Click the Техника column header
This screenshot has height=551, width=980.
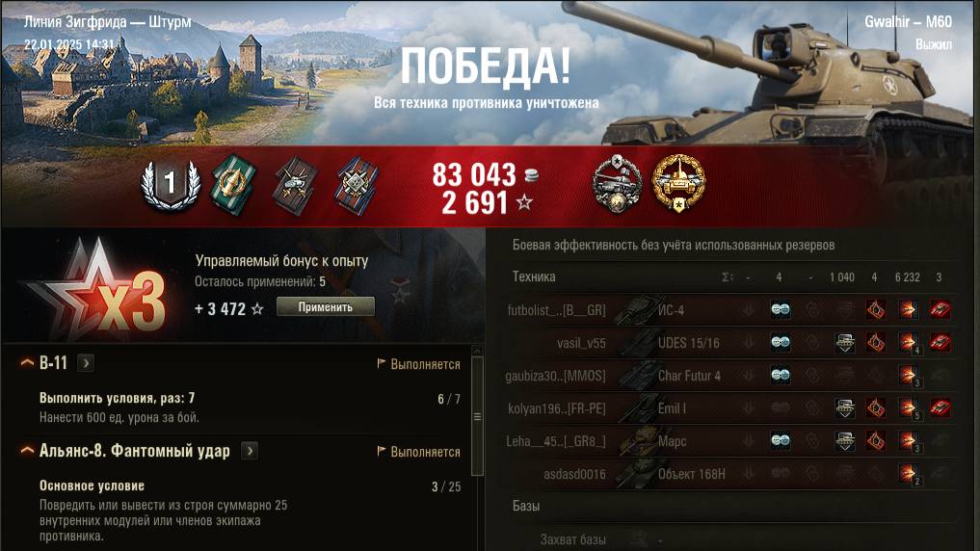point(534,276)
